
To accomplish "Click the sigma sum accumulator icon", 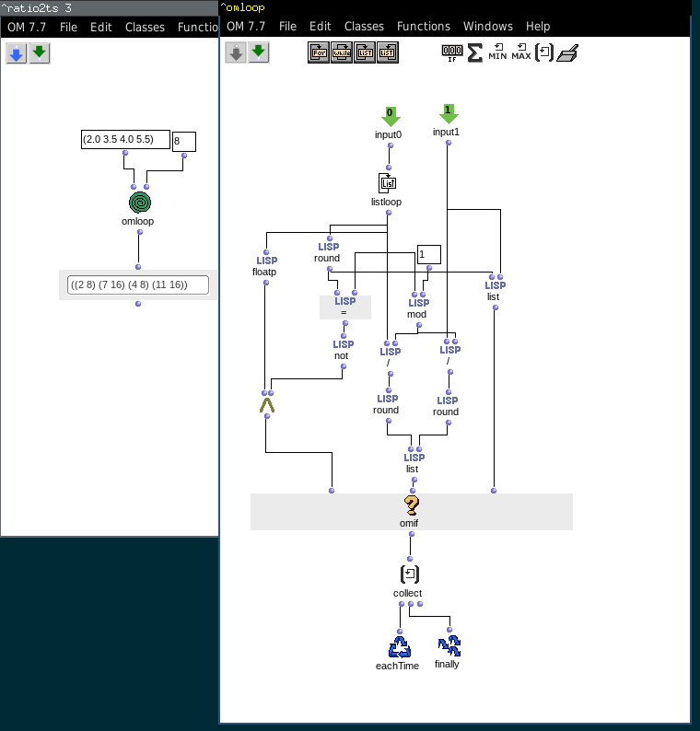I will (474, 52).
